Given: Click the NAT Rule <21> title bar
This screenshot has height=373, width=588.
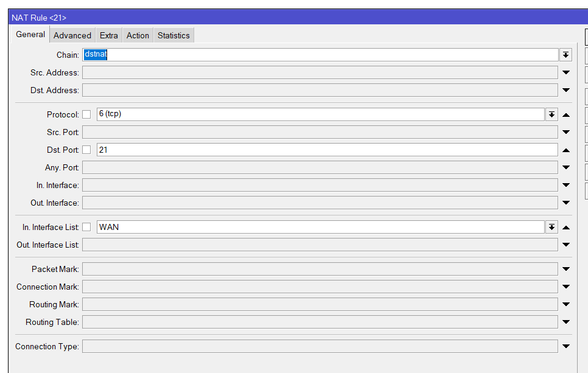Looking at the screenshot, I should click(x=298, y=17).
